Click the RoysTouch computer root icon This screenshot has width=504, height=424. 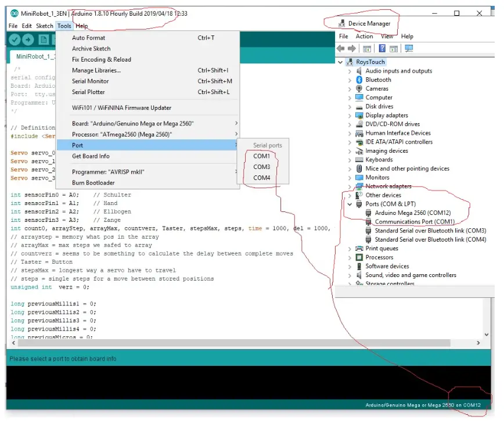coord(350,62)
